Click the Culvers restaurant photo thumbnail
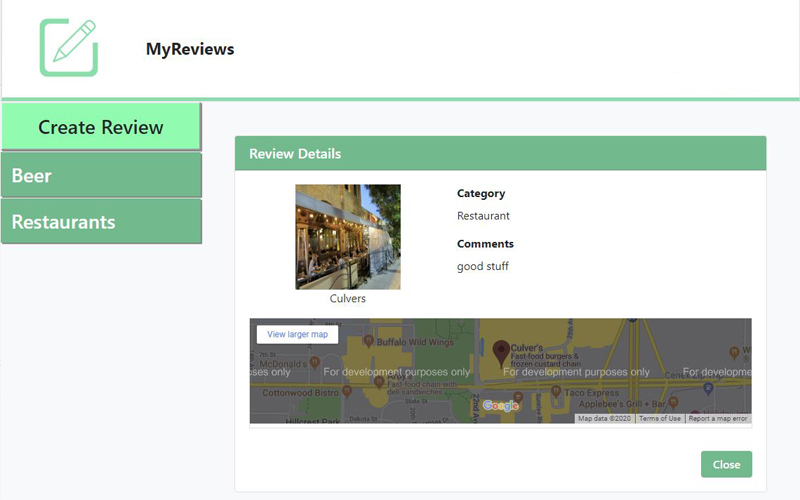The height and width of the screenshot is (500, 800). click(348, 237)
